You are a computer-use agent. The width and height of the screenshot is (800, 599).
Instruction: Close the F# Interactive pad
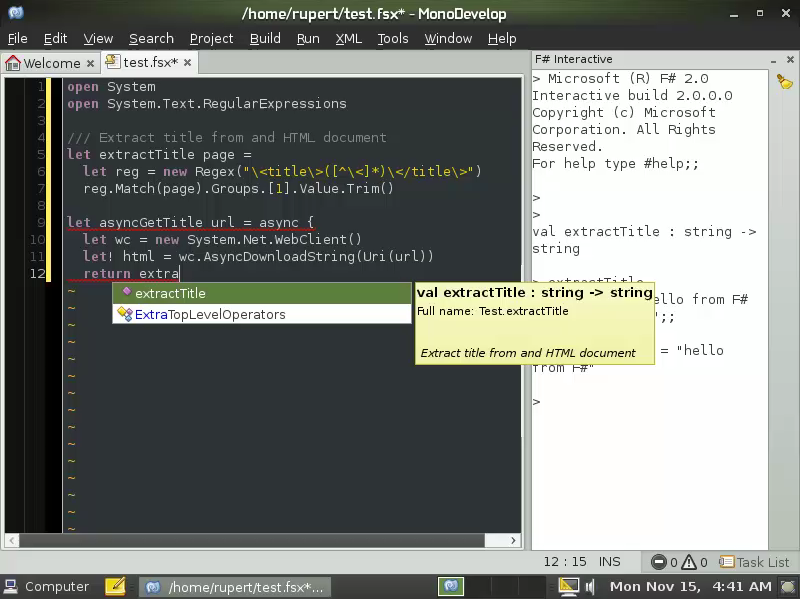coord(790,60)
